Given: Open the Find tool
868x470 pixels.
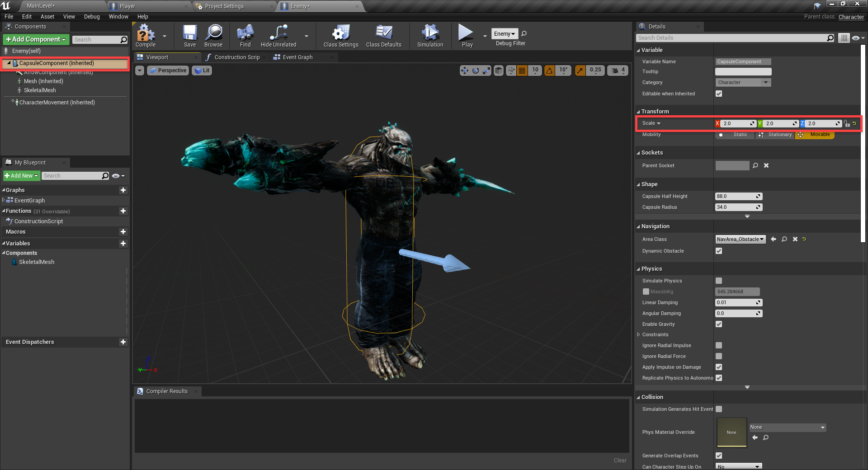Looking at the screenshot, I should click(x=245, y=36).
